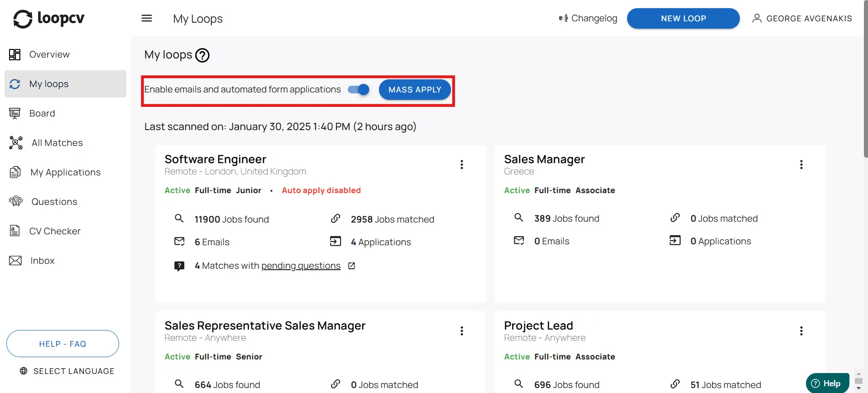Viewport: 868px width, 393px height.
Task: Click SELECT LANGUAGE button
Action: (67, 371)
